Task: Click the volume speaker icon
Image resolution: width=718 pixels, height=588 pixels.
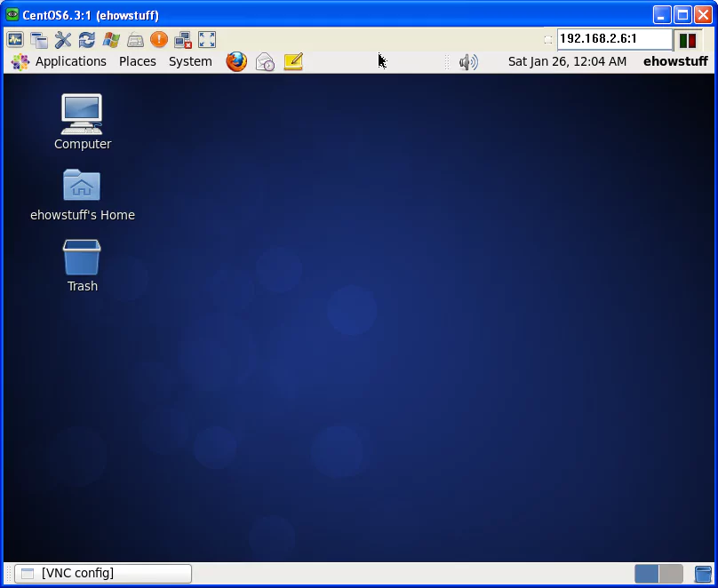Action: 468,62
